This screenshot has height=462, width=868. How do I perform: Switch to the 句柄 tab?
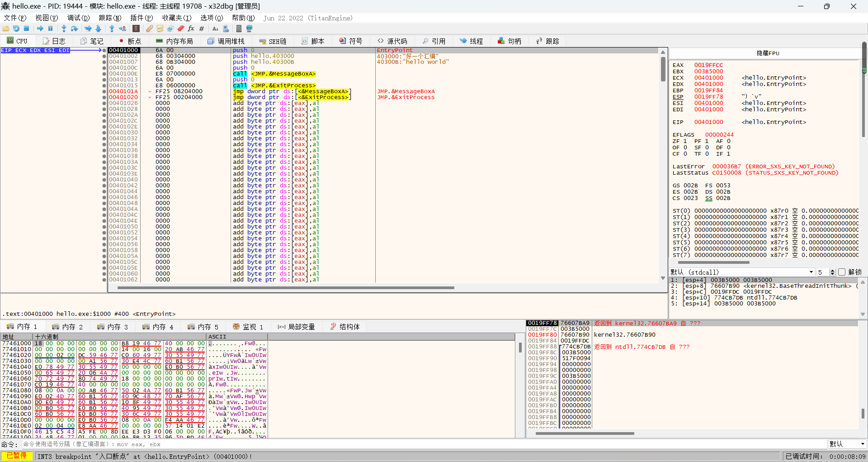click(509, 41)
